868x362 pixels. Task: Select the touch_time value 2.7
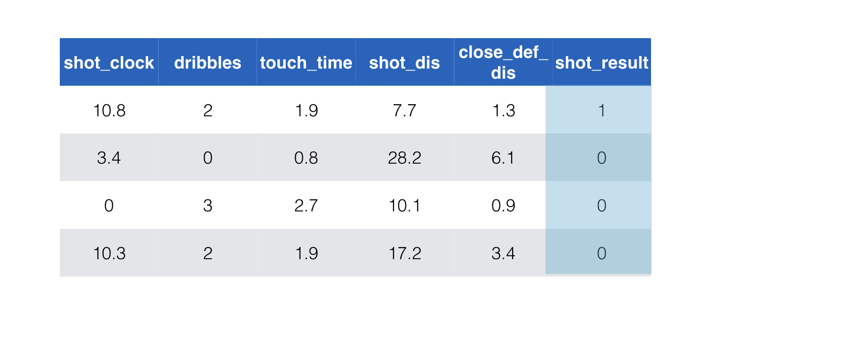click(306, 206)
